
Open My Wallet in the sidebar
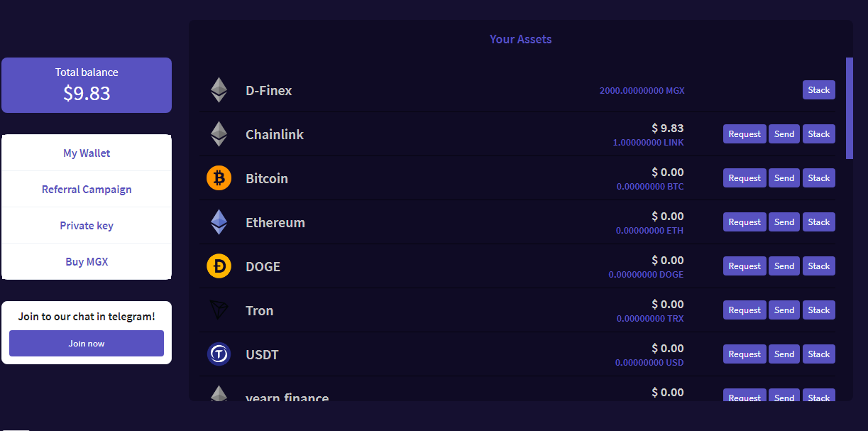87,153
